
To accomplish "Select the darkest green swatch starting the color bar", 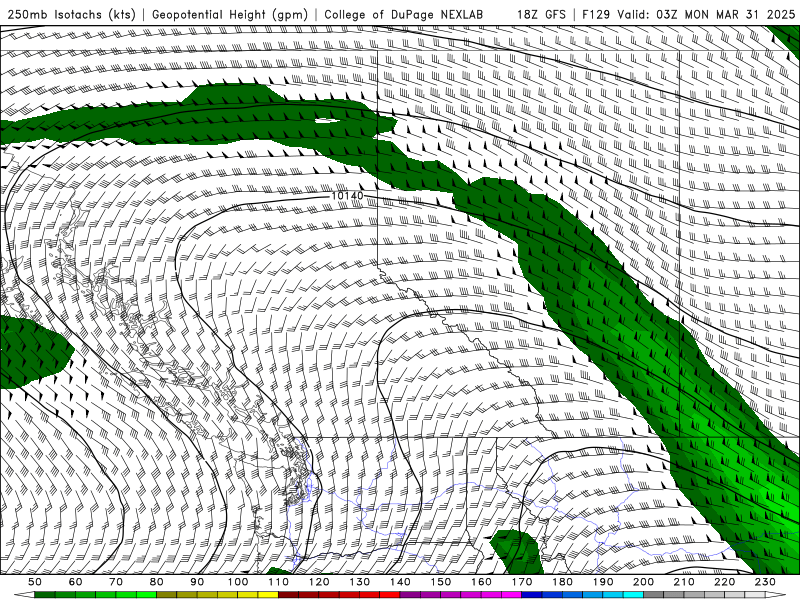I will point(45,595).
